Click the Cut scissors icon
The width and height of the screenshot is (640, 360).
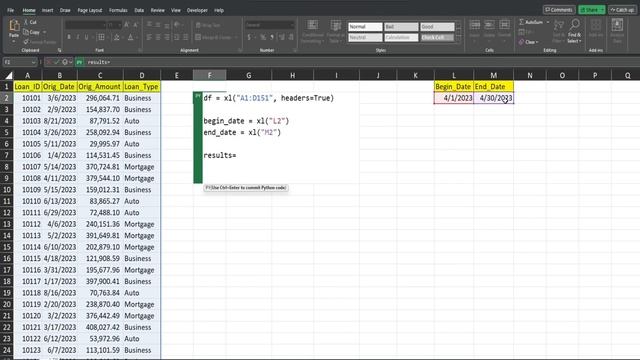[26, 22]
